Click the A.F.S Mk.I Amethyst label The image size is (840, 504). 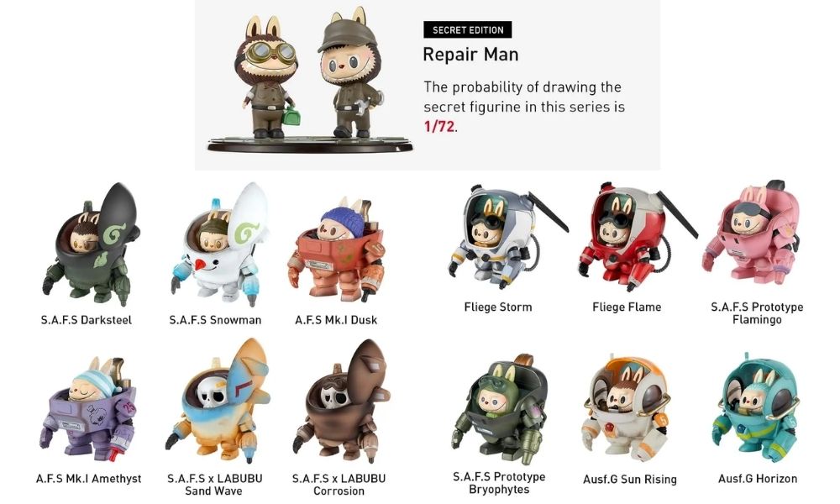(88, 479)
